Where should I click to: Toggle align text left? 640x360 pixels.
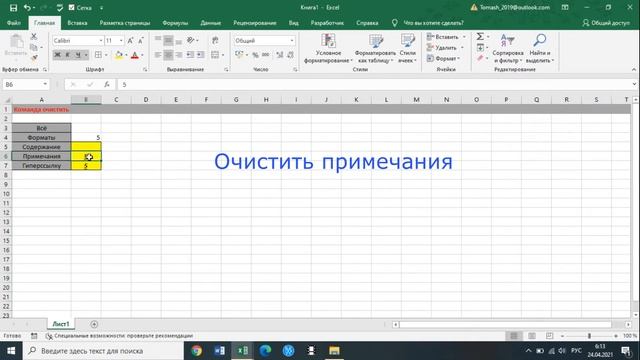click(158, 55)
